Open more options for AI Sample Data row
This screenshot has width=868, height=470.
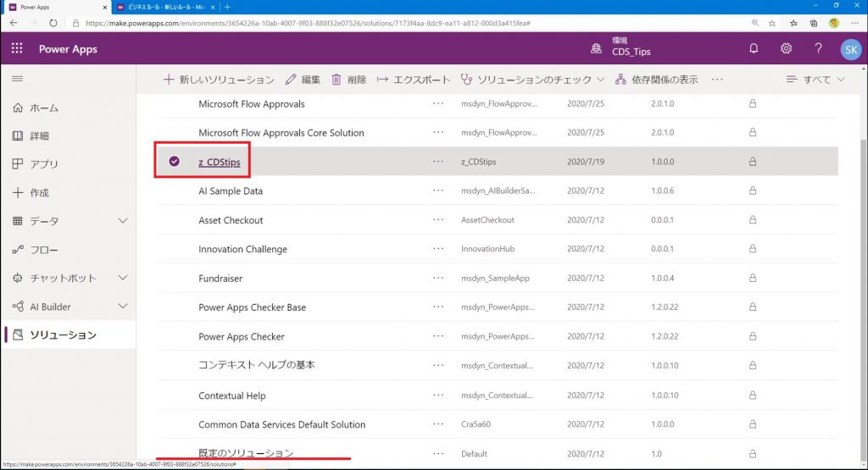coord(438,191)
